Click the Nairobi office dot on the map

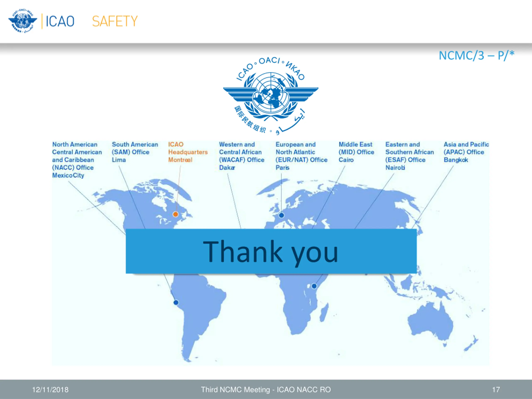pyautogui.click(x=314, y=286)
